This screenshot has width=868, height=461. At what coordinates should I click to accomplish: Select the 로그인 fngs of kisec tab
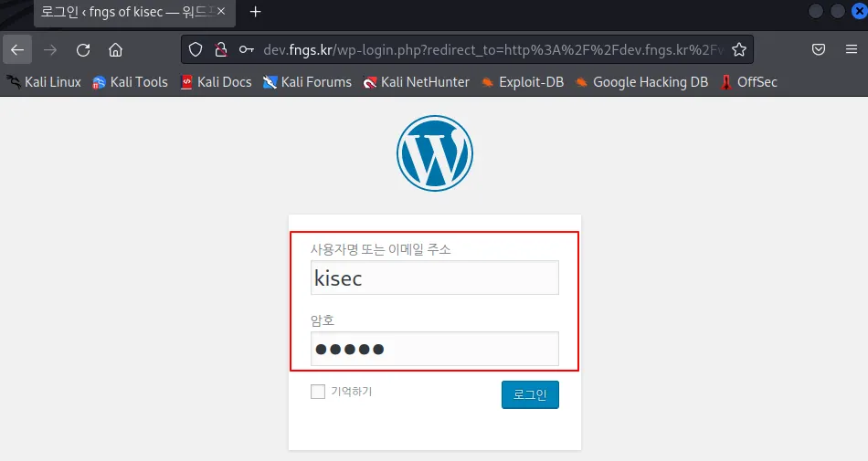134,12
